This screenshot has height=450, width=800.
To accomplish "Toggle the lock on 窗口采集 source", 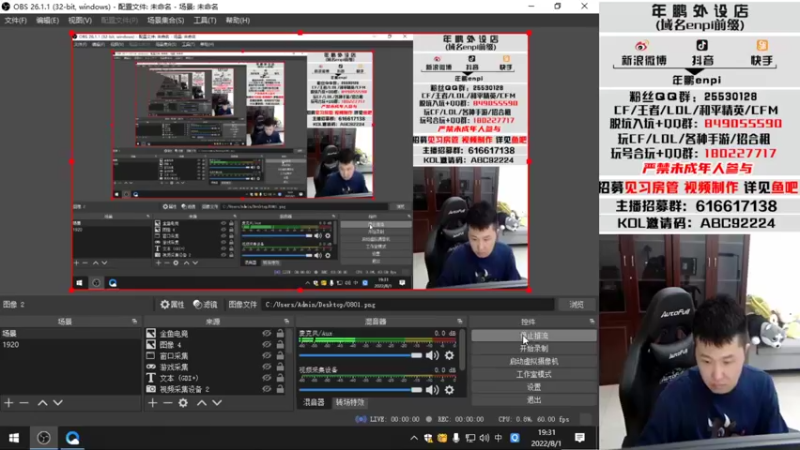I will [x=280, y=356].
